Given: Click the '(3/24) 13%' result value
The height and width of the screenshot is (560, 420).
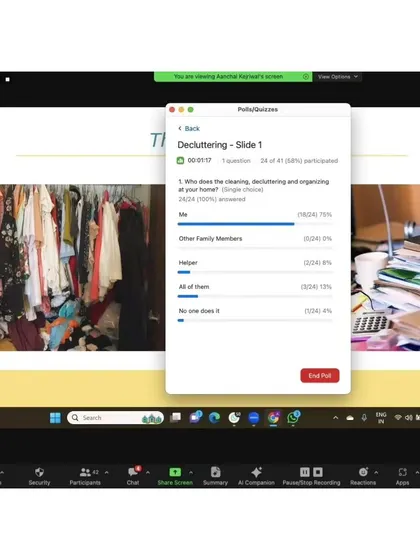Looking at the screenshot, I should (316, 287).
